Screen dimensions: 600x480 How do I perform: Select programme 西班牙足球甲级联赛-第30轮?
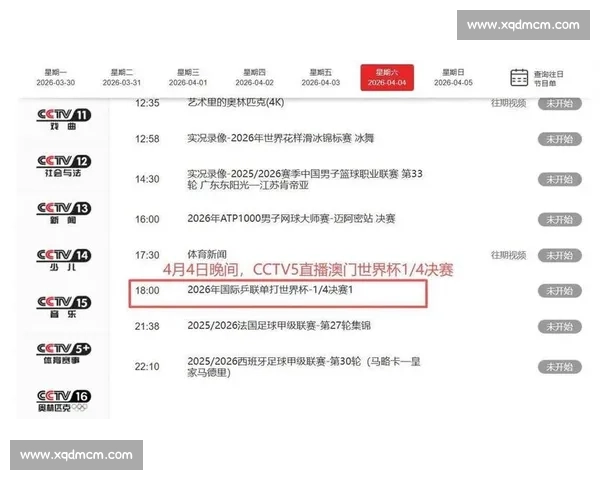(304, 367)
